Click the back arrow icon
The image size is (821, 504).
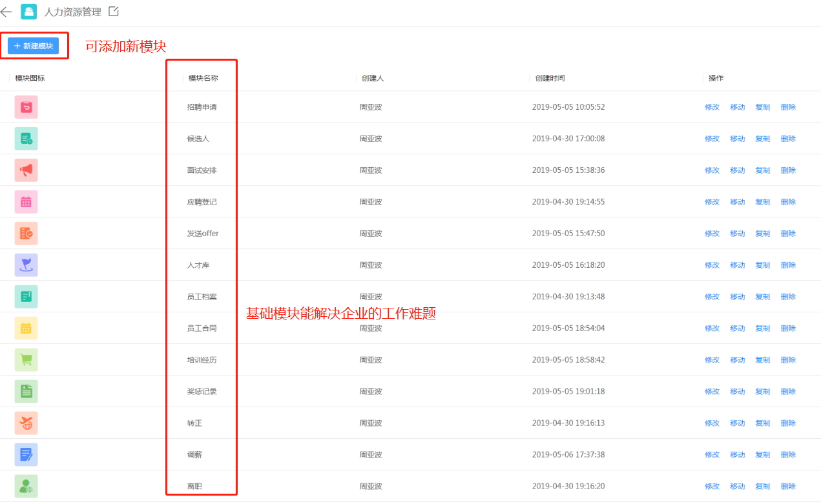tap(6, 12)
